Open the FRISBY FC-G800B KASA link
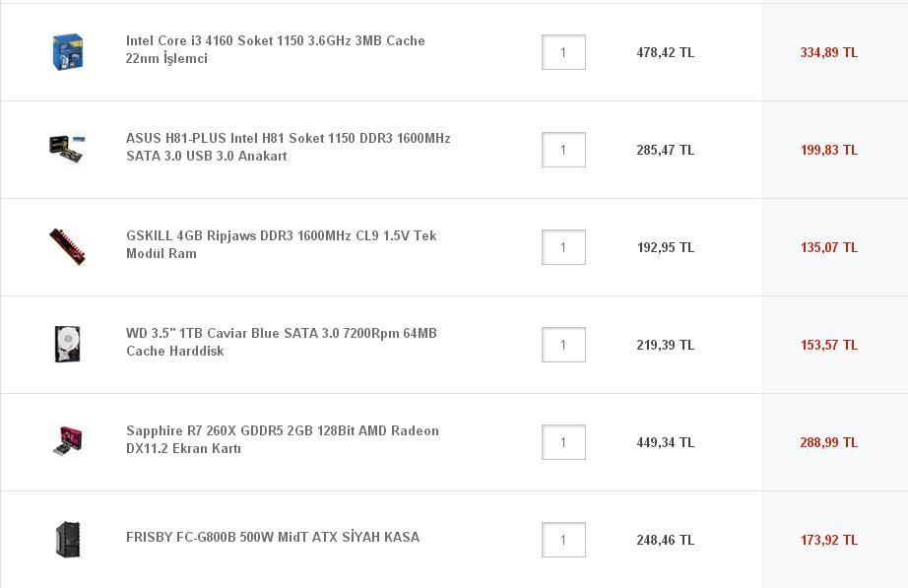The height and width of the screenshot is (588, 908). pos(273,537)
